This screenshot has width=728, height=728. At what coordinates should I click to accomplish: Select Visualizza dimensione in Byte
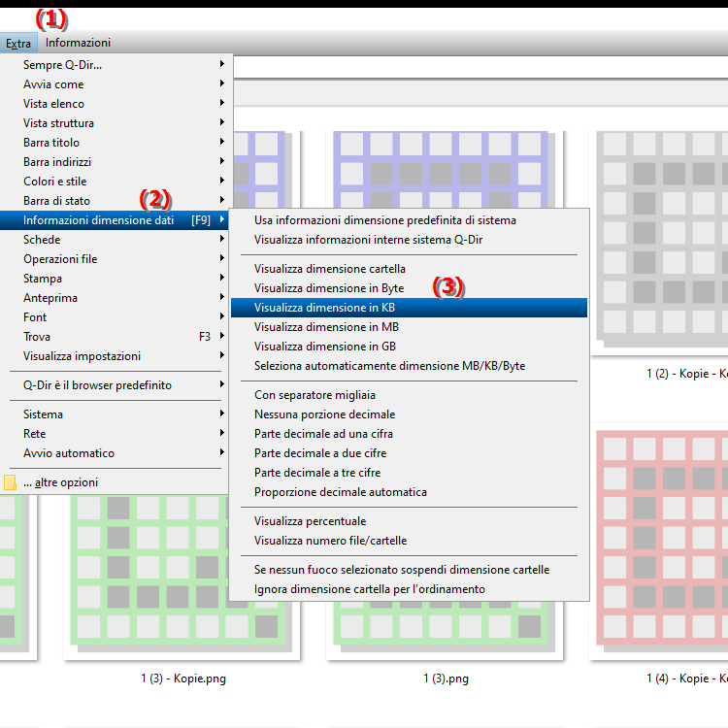pos(409,289)
